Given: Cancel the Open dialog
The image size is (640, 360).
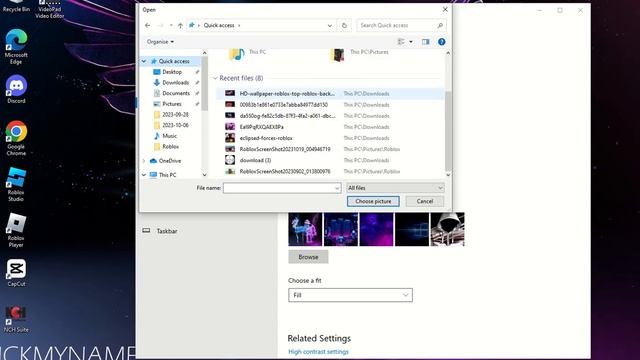Looking at the screenshot, I should coord(424,201).
